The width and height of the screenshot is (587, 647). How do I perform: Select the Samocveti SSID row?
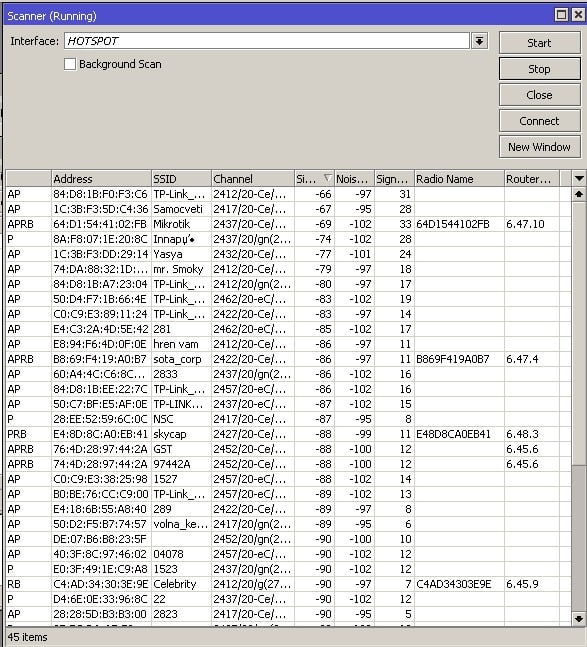(178, 209)
